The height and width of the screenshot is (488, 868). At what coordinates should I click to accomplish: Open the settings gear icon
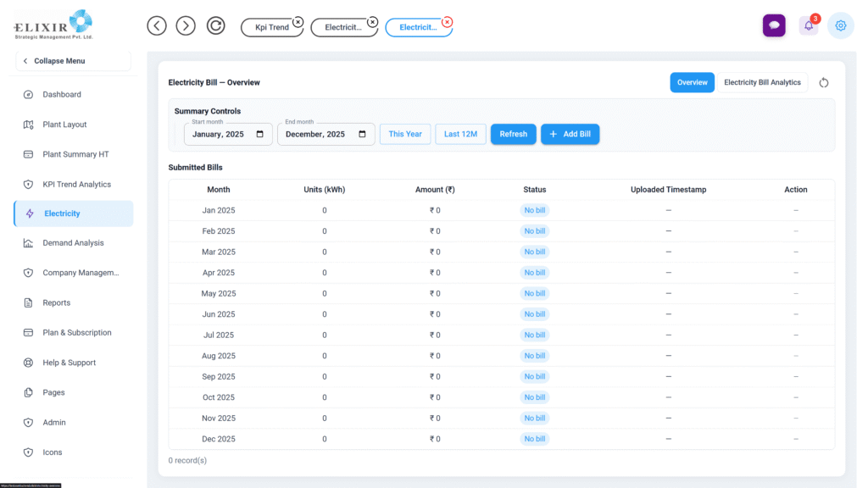pyautogui.click(x=840, y=25)
